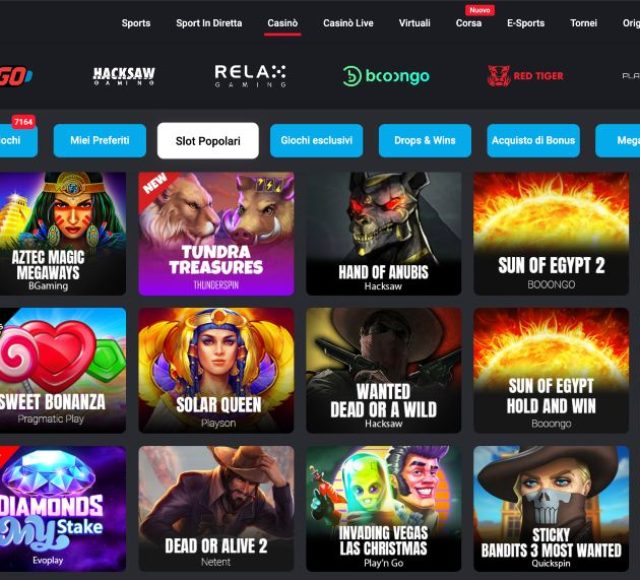Open Wanted Dead or a Wild
Viewport: 640px width, 580px height.
click(x=384, y=370)
